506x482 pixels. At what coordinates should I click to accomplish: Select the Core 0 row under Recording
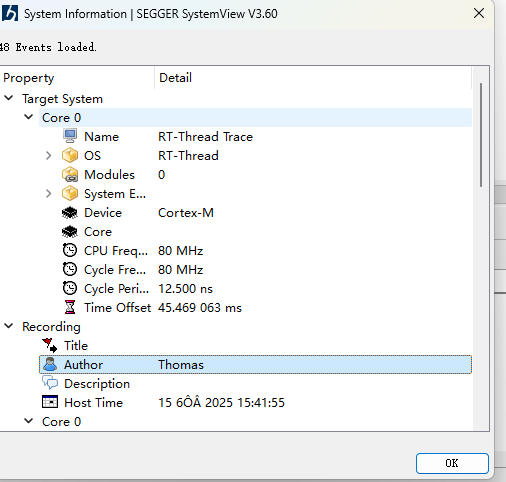tap(61, 422)
